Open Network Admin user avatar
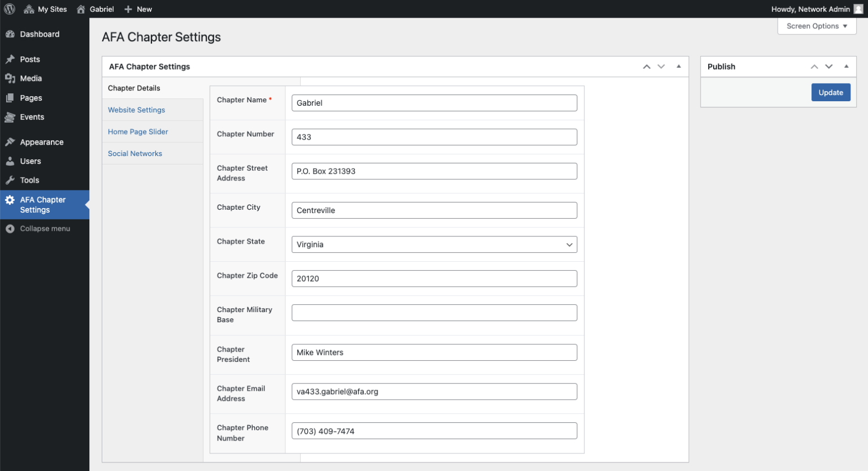This screenshot has height=471, width=868. click(x=858, y=9)
